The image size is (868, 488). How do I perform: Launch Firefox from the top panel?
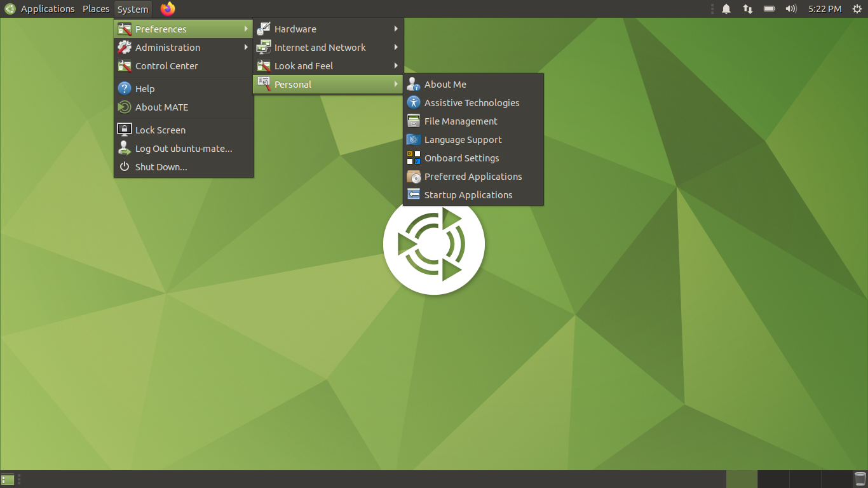pyautogui.click(x=168, y=9)
